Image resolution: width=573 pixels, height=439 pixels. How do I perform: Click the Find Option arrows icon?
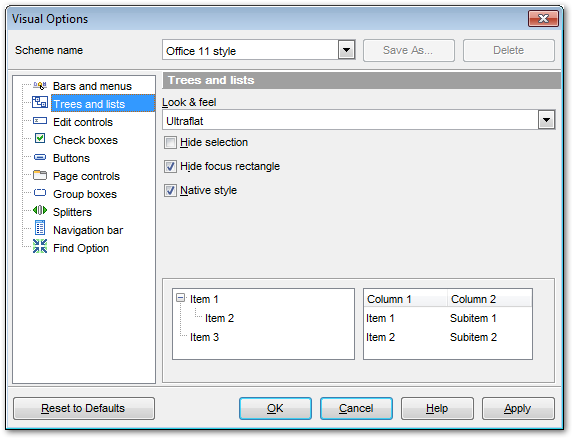(x=40, y=246)
